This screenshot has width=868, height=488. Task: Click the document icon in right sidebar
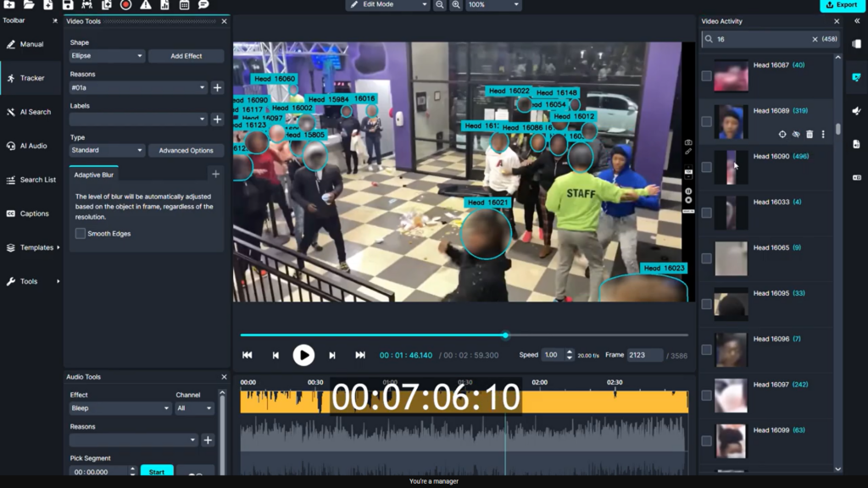tap(856, 144)
